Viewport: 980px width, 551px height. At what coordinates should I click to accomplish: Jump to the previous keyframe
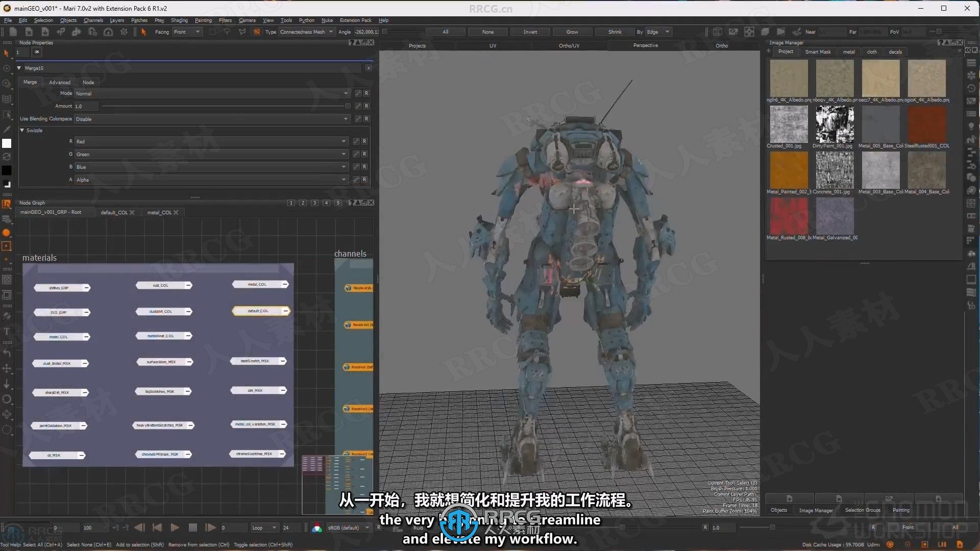coord(157,528)
